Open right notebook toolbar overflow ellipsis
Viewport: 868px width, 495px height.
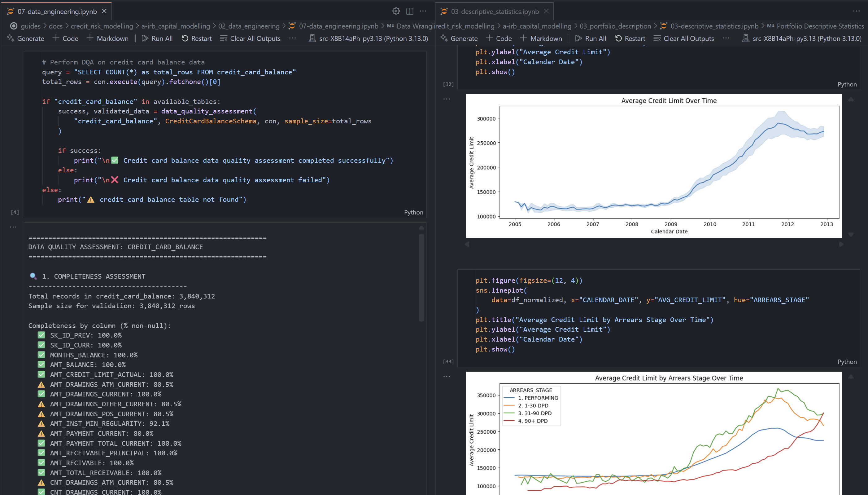click(726, 38)
